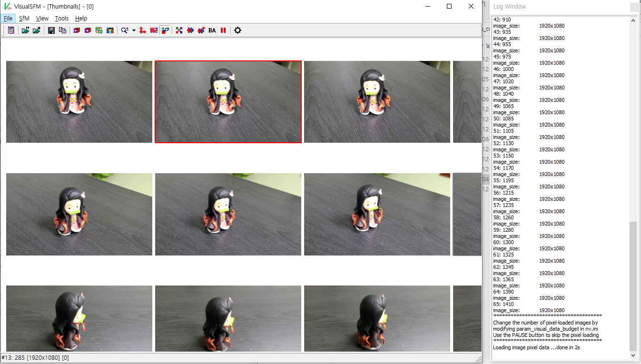This screenshot has height=364, width=641.
Task: Go to previous image using left arrow icon
Action: coord(76,30)
